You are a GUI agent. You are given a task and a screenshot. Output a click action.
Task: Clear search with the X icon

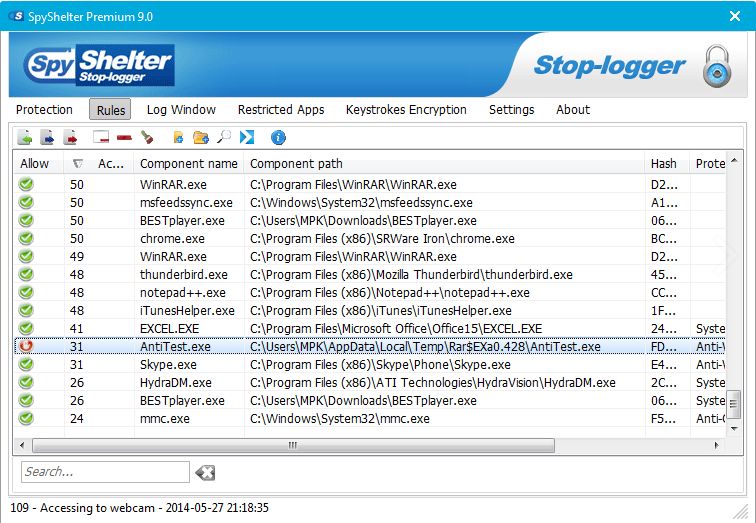pos(205,473)
